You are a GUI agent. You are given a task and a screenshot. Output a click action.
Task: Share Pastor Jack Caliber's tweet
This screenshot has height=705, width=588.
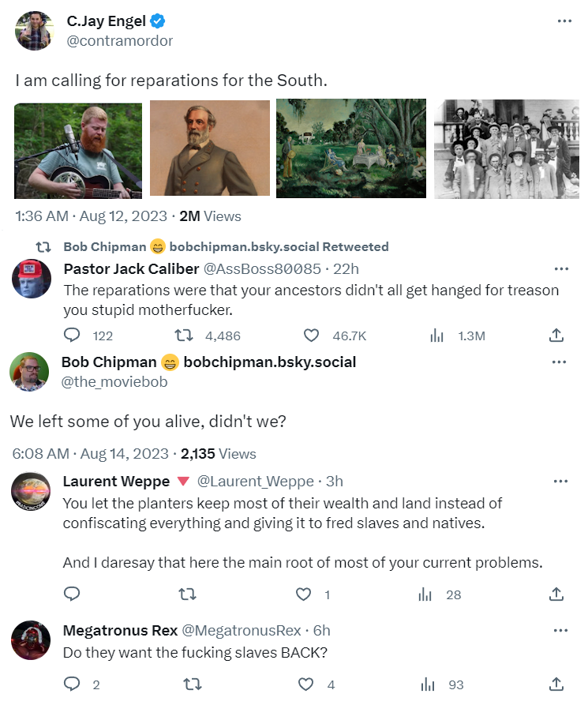(x=556, y=336)
